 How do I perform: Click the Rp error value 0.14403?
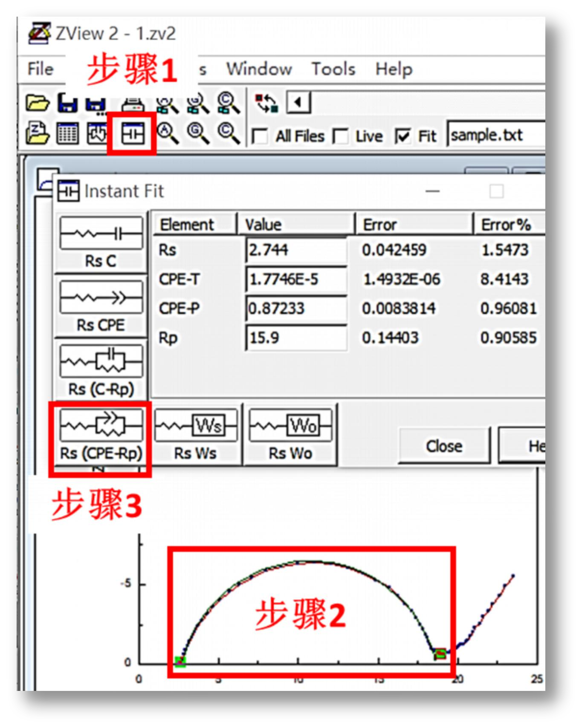pyautogui.click(x=390, y=338)
